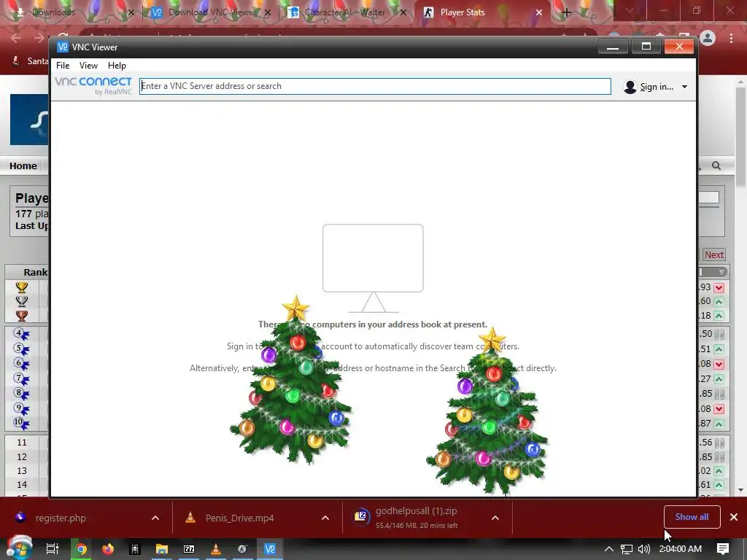Click the volume speaker tray icon
Viewport: 747px width, 560px height.
(x=643, y=549)
